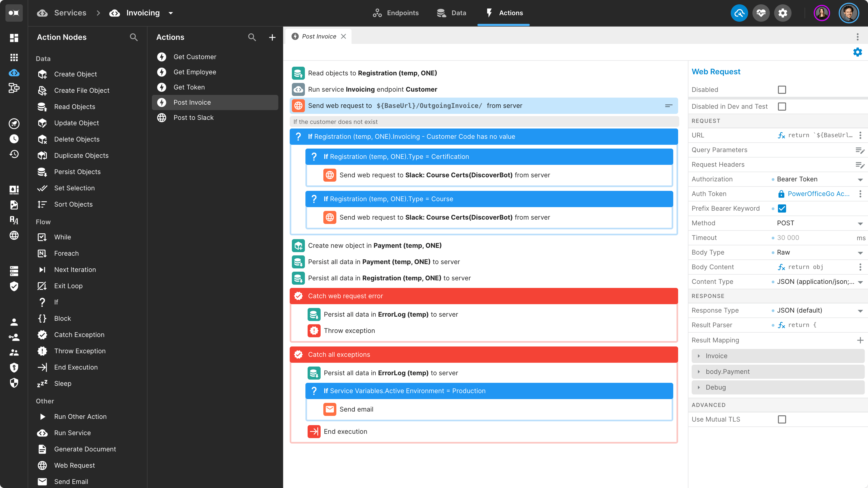Uncheck Prefix Bearer Keyword
Viewport: 868px width, 488px height.
coord(782,208)
